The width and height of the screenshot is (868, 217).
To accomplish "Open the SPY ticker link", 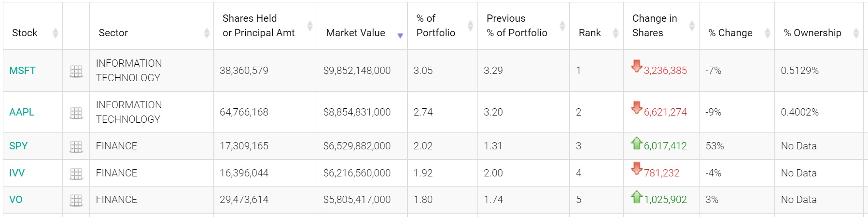I will (18, 146).
